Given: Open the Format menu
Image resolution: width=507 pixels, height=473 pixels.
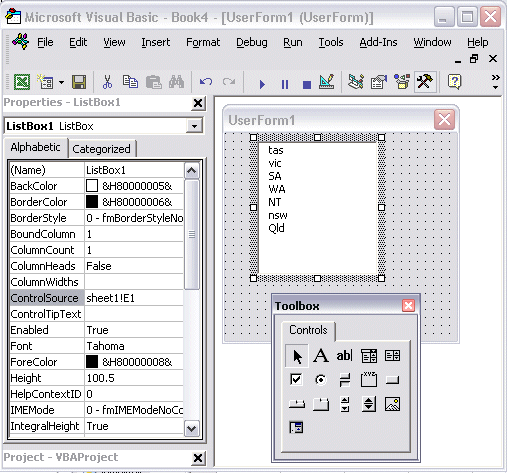Looking at the screenshot, I should [203, 42].
